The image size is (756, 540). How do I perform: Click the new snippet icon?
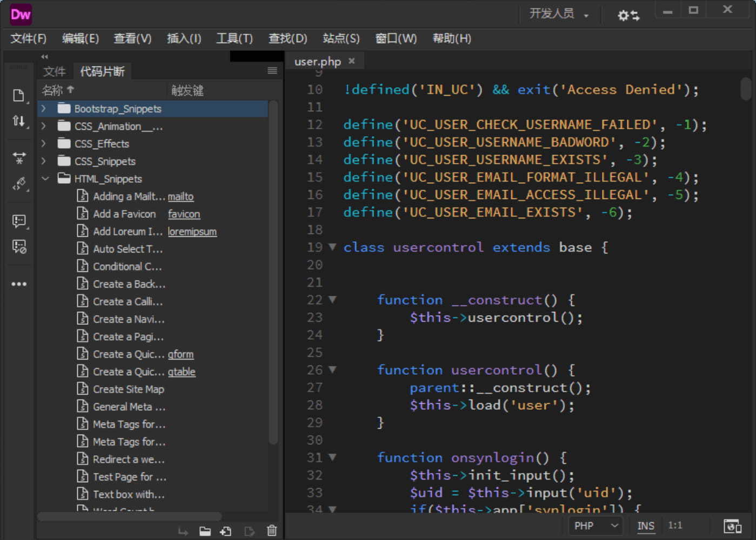tap(226, 531)
